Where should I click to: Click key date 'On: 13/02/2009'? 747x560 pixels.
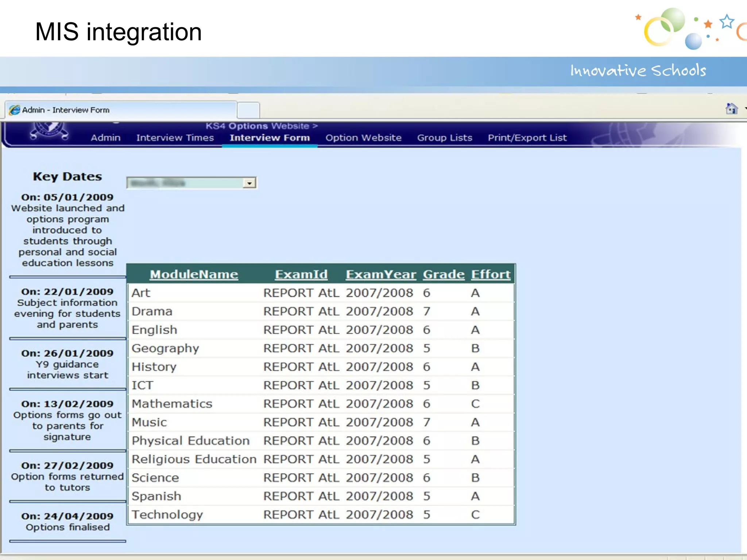pos(67,404)
